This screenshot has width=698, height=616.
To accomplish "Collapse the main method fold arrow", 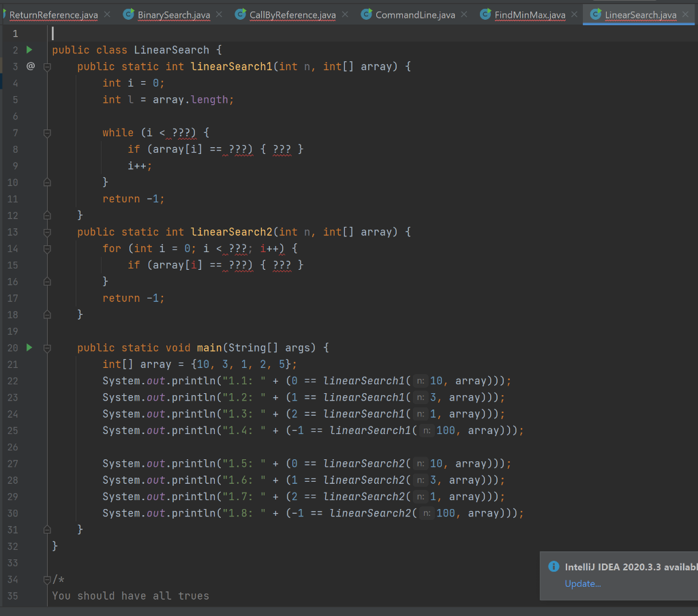I will (46, 348).
